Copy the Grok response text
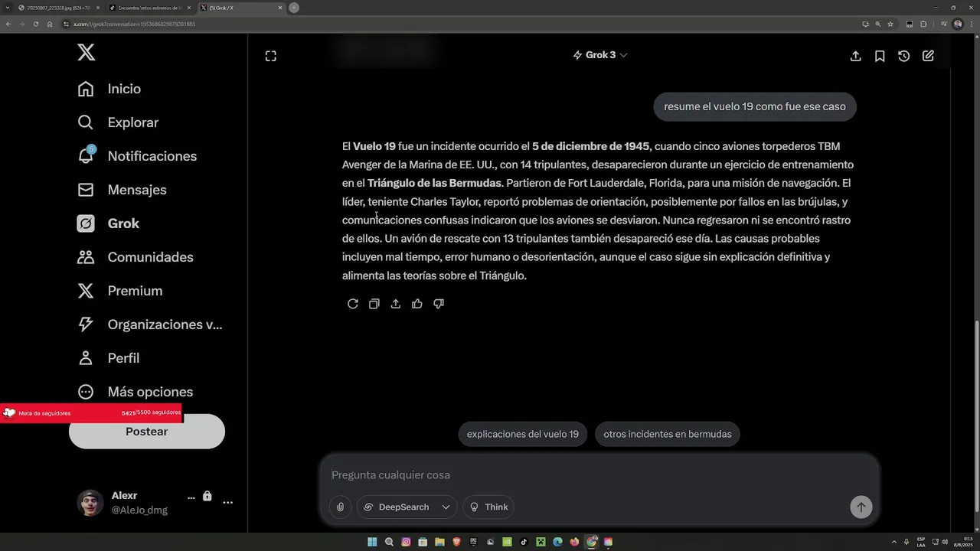The height and width of the screenshot is (551, 980). (x=374, y=304)
